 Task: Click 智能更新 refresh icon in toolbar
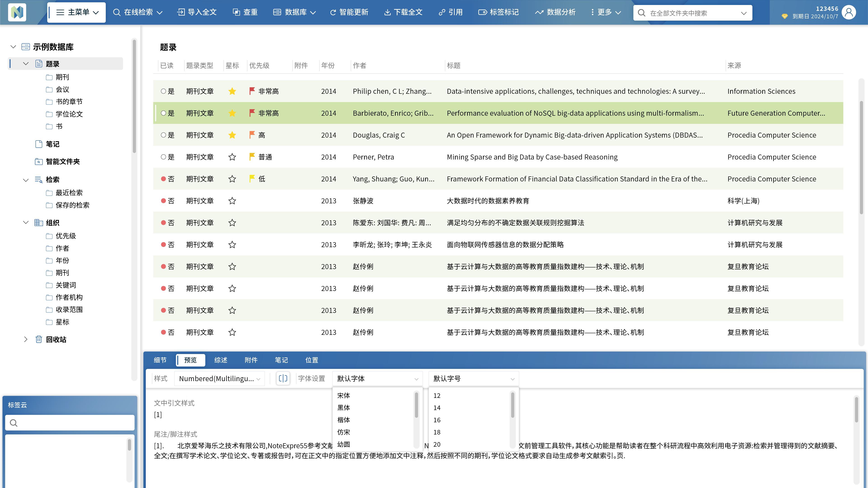(x=333, y=12)
